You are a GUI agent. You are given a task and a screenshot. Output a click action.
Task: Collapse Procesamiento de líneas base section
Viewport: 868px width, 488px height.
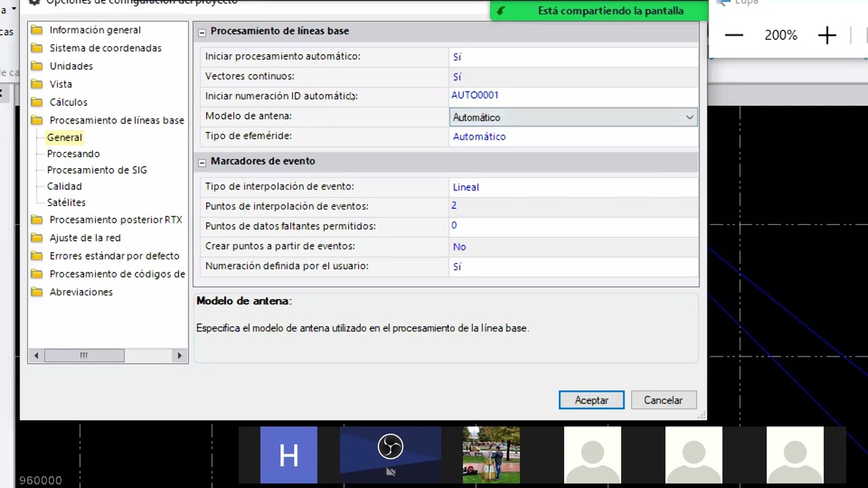pyautogui.click(x=201, y=32)
